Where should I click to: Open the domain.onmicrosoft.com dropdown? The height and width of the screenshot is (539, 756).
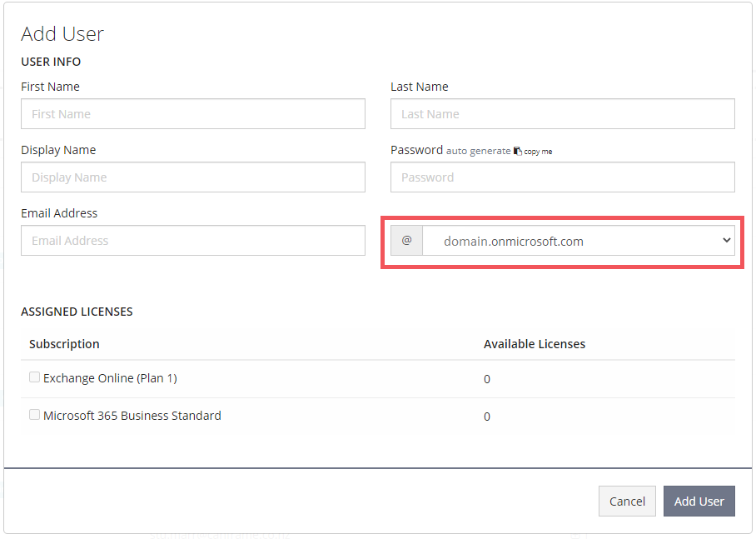[579, 240]
